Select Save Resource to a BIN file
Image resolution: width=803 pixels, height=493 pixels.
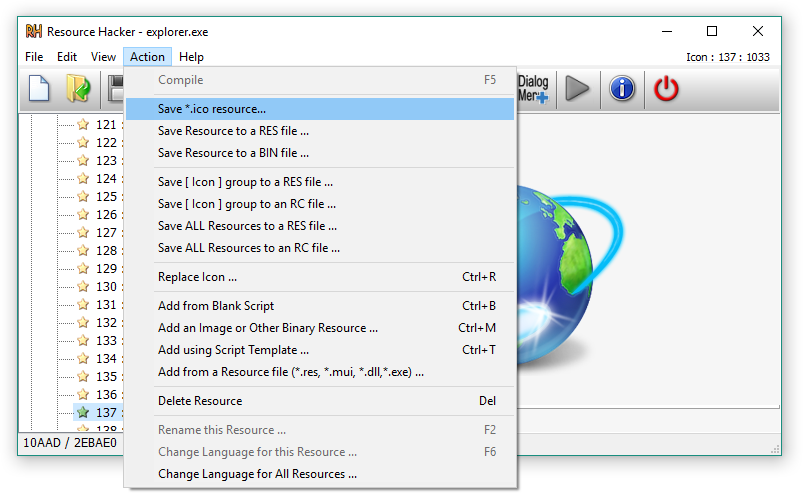233,153
